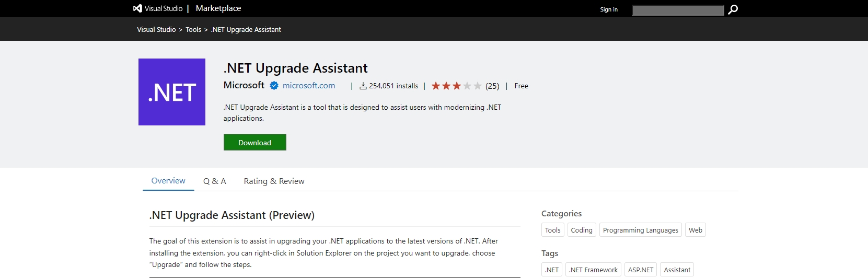Screen dimensions: 868x278
Task: Visit the microsoft.com link
Action: tap(309, 86)
